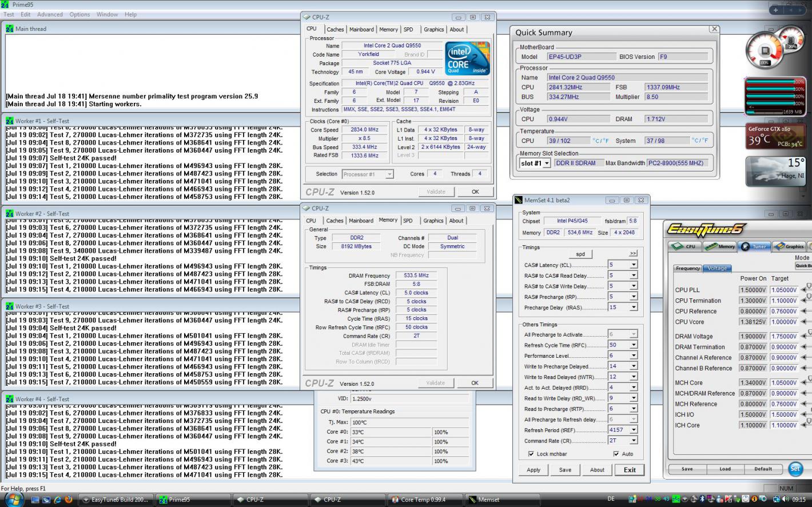This screenshot has width=812, height=507.
Task: Click the Bluetooth icon in system tray
Action: pos(703,499)
